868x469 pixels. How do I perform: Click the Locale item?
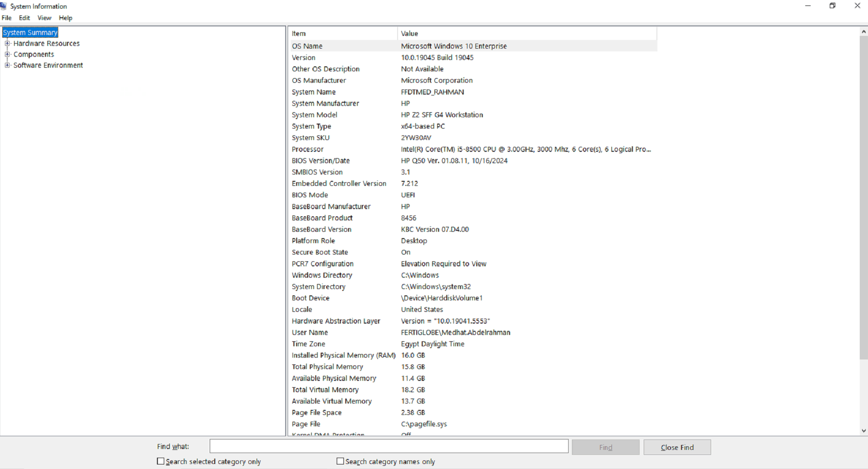click(x=302, y=309)
